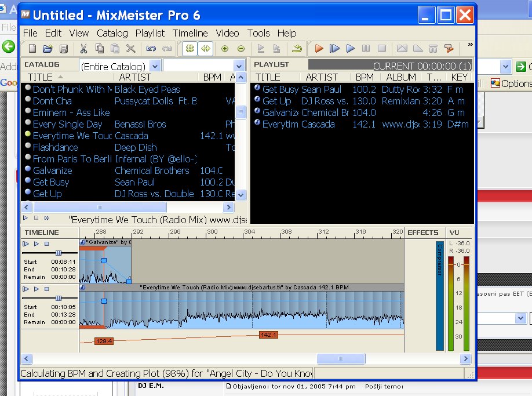Image resolution: width=532 pixels, height=396 pixels.
Task: Open the File menu
Action: point(30,33)
